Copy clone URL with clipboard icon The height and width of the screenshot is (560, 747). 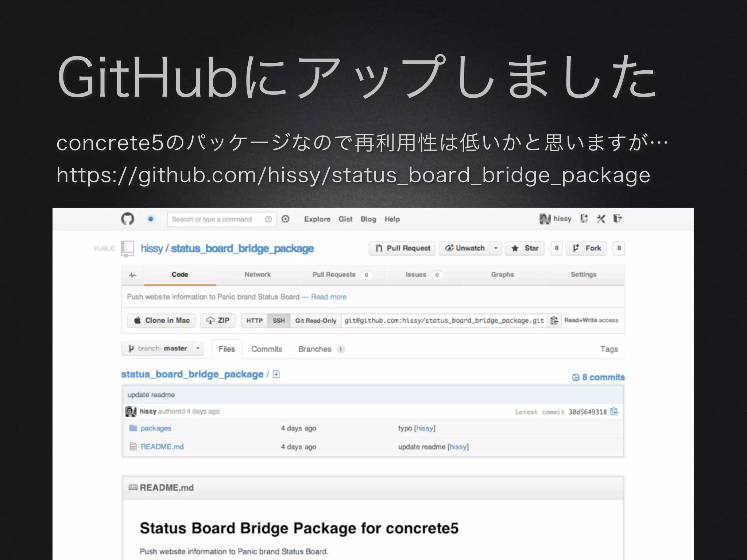coord(554,320)
